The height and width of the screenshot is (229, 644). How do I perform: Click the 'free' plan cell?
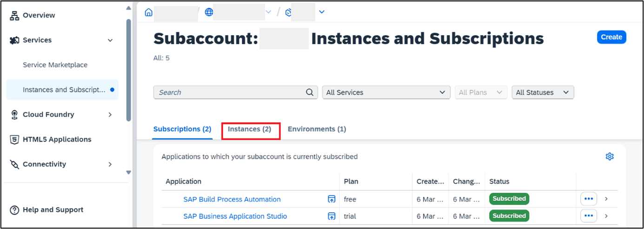pyautogui.click(x=350, y=199)
